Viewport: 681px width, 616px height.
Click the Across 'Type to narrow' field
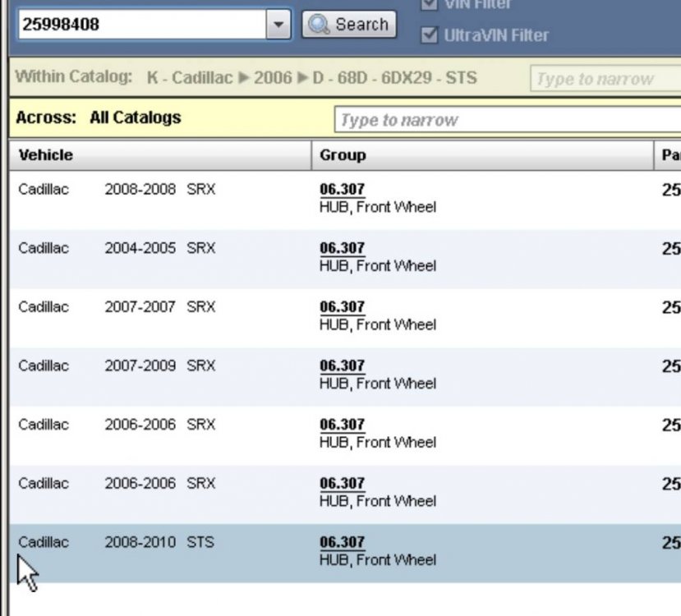click(x=505, y=120)
